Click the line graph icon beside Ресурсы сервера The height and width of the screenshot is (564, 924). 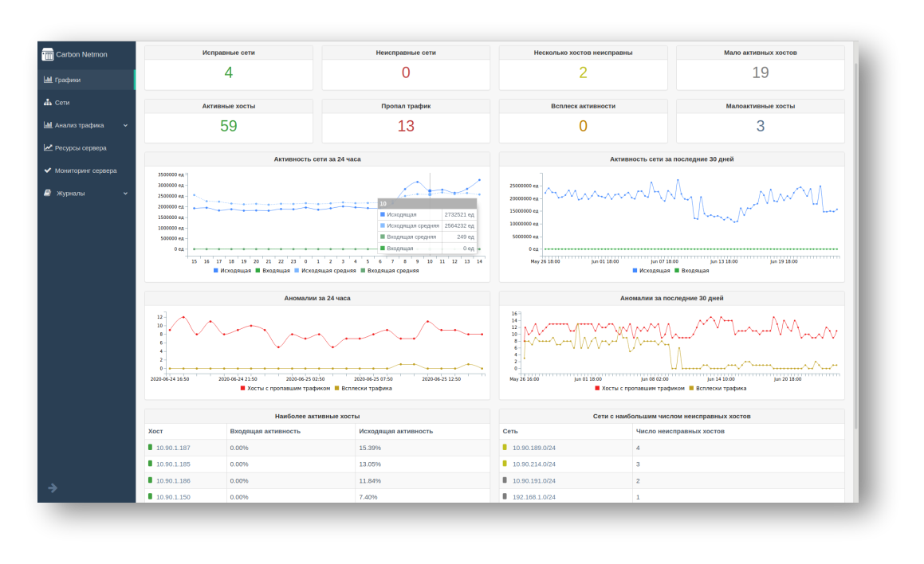[x=48, y=147]
